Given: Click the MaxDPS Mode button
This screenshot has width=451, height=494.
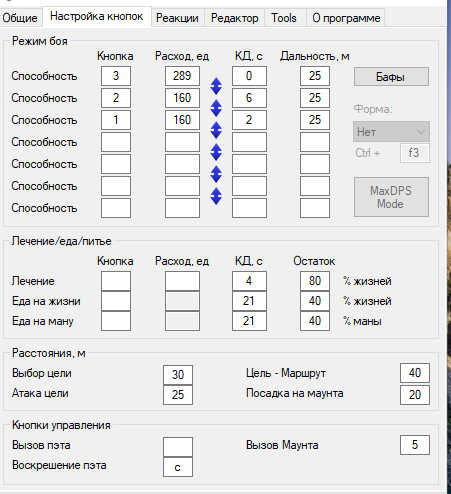Looking at the screenshot, I should pos(391,197).
